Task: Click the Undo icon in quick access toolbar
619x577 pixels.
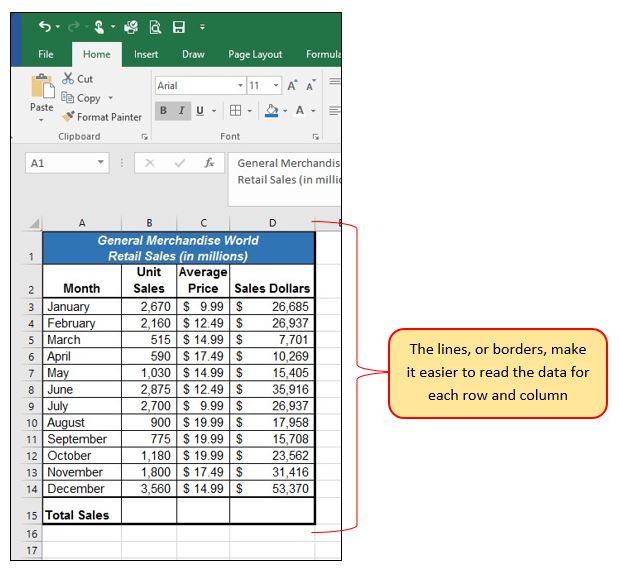Action: tap(45, 27)
